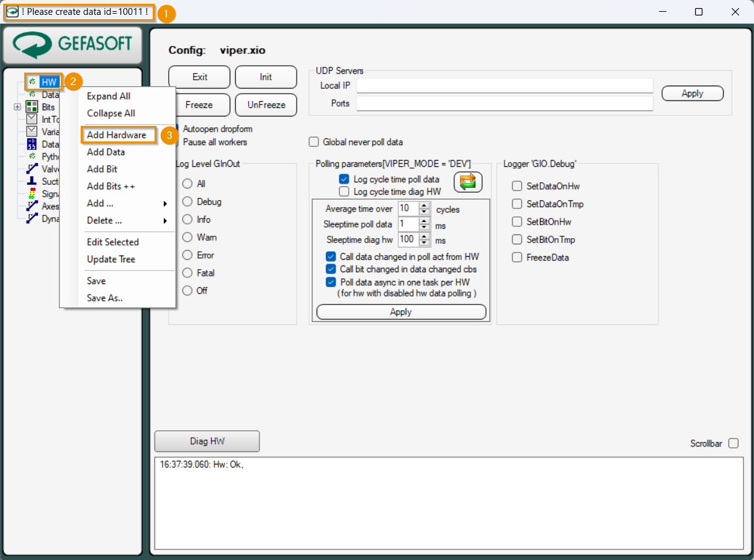
Task: Open the Add ... submenu arrow
Action: [x=165, y=203]
